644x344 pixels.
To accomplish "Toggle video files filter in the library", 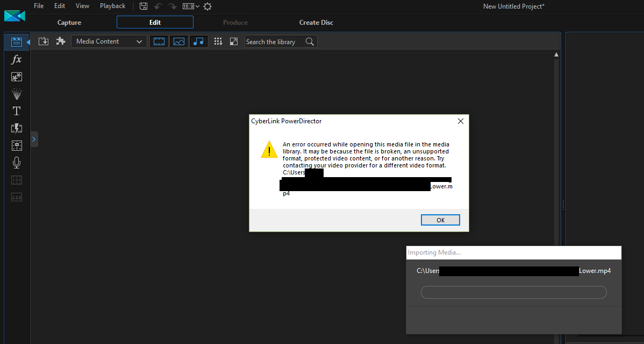I will point(159,41).
